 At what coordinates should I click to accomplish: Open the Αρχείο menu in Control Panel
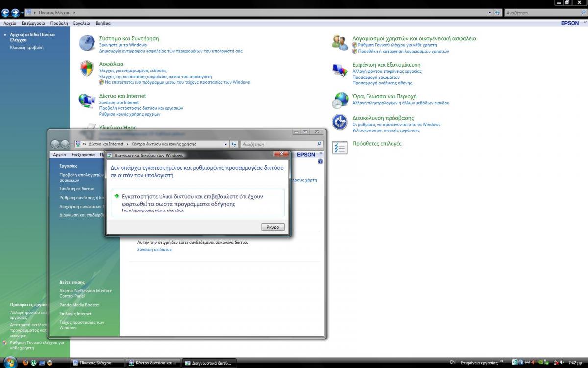(x=10, y=23)
